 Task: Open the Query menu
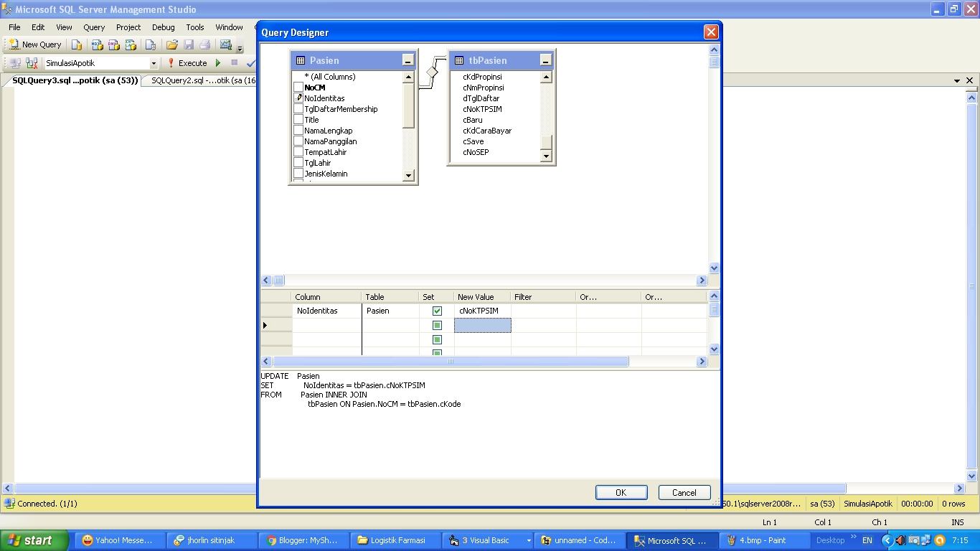pos(94,27)
